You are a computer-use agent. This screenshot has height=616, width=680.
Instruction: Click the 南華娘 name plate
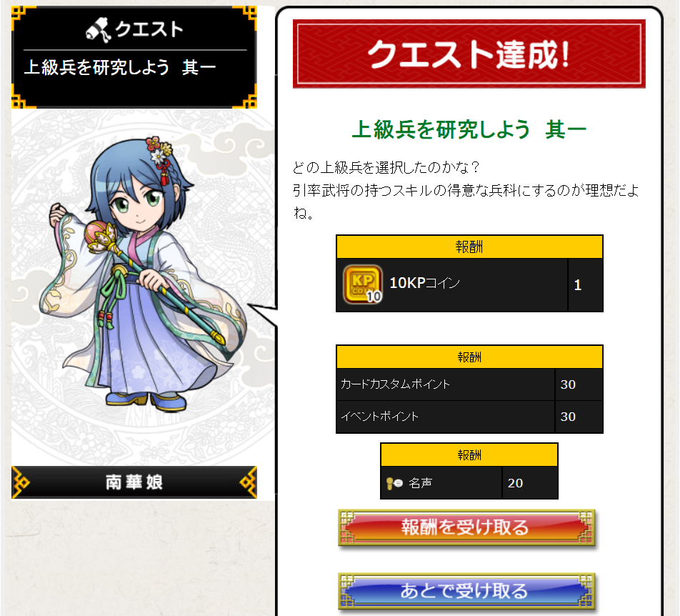pos(134,482)
